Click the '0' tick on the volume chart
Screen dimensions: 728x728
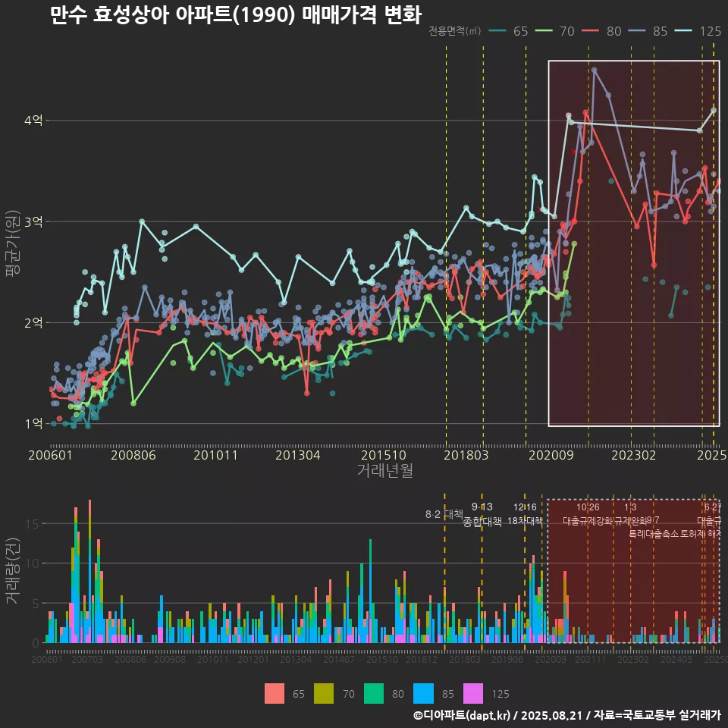[36, 644]
